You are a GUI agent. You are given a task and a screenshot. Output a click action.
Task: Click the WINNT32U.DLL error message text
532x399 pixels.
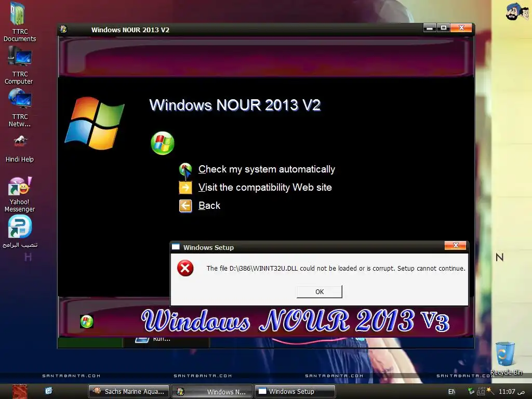tap(336, 269)
